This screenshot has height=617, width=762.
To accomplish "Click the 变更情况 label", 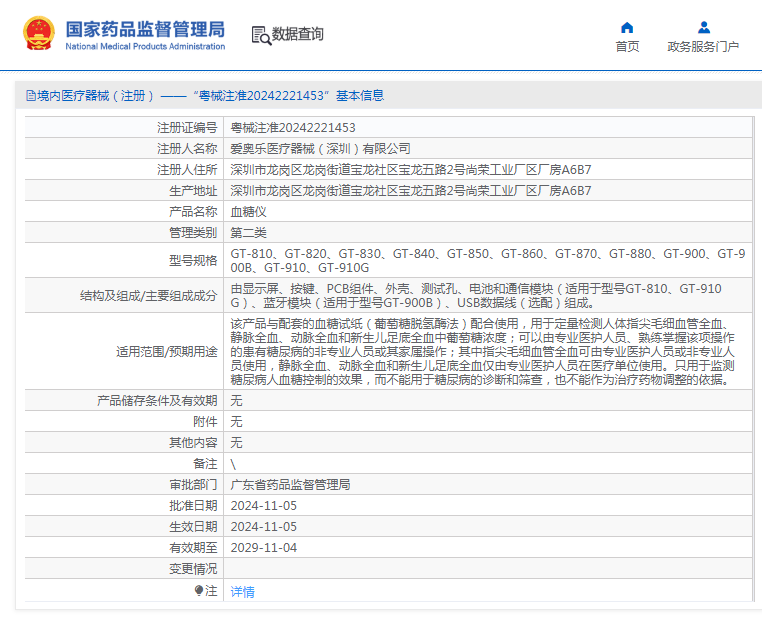I will 193,568.
